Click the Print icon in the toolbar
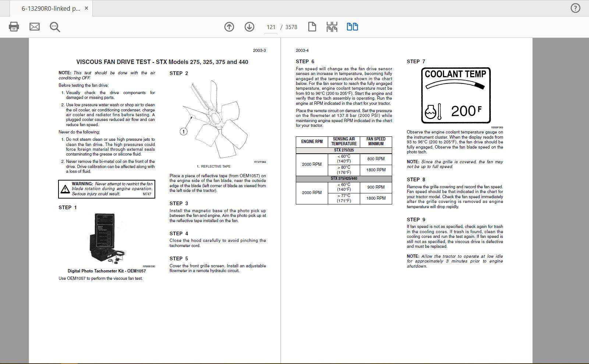The image size is (589, 364). (14, 27)
